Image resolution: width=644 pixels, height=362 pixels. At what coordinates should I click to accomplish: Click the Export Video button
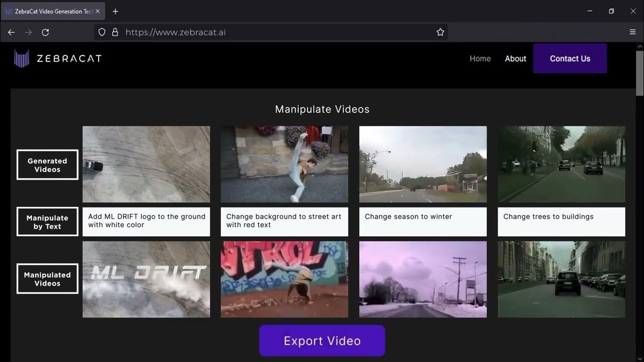click(x=322, y=340)
